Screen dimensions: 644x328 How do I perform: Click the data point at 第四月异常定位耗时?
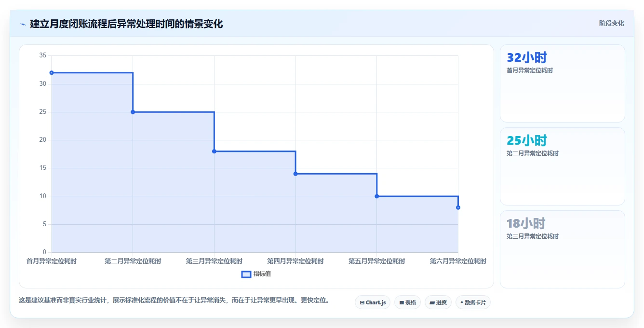295,174
